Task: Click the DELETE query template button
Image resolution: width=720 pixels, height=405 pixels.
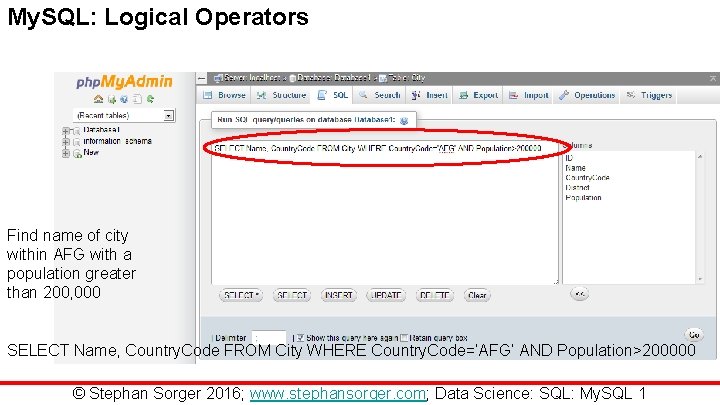Action: pyautogui.click(x=434, y=295)
